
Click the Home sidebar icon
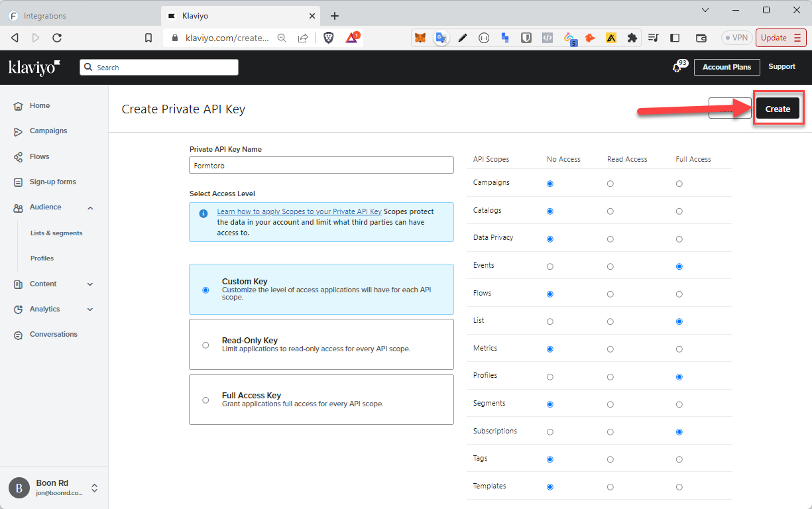click(x=18, y=106)
